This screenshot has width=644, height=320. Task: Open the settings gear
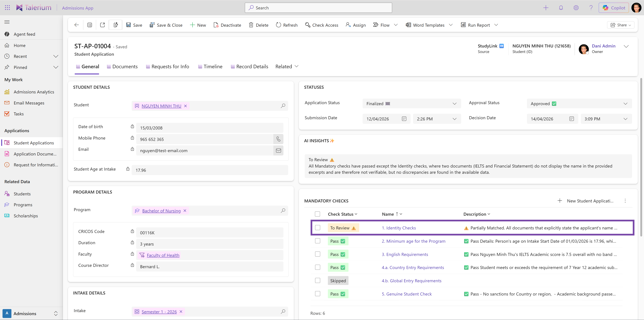coord(576,8)
